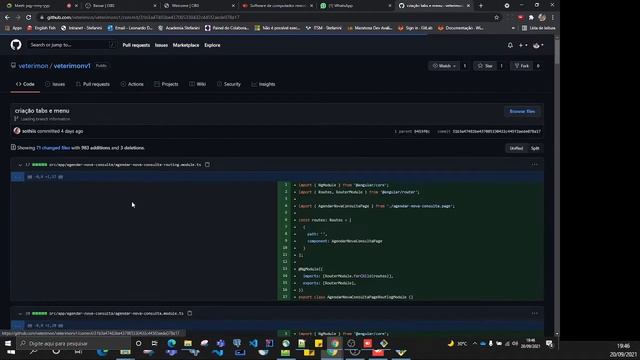Collapse the routing.module.ts file diff
Screen dimensions: 640x360
pos(20,165)
